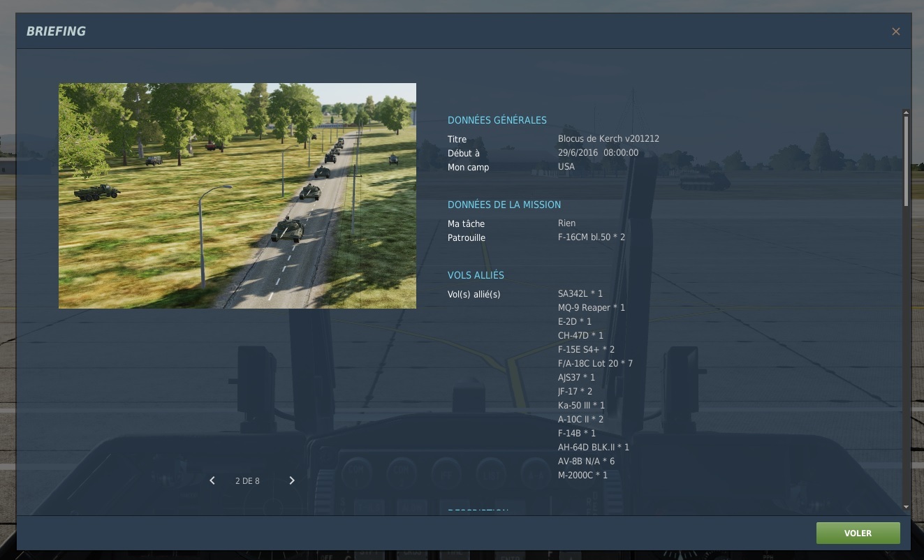Click the 'Patrouille' label

pyautogui.click(x=467, y=238)
